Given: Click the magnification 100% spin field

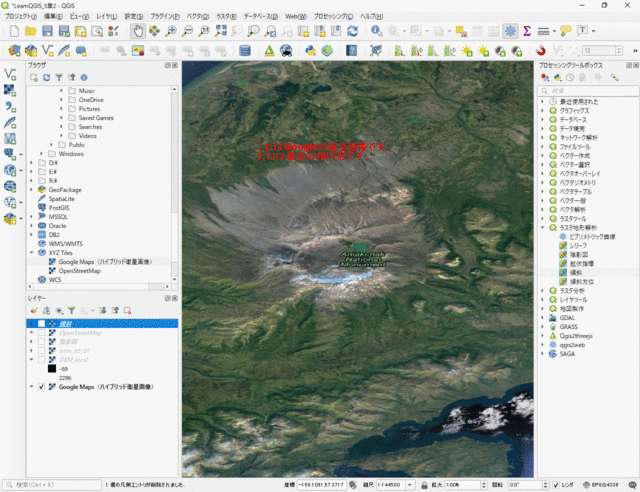Looking at the screenshot, I should click(x=466, y=485).
